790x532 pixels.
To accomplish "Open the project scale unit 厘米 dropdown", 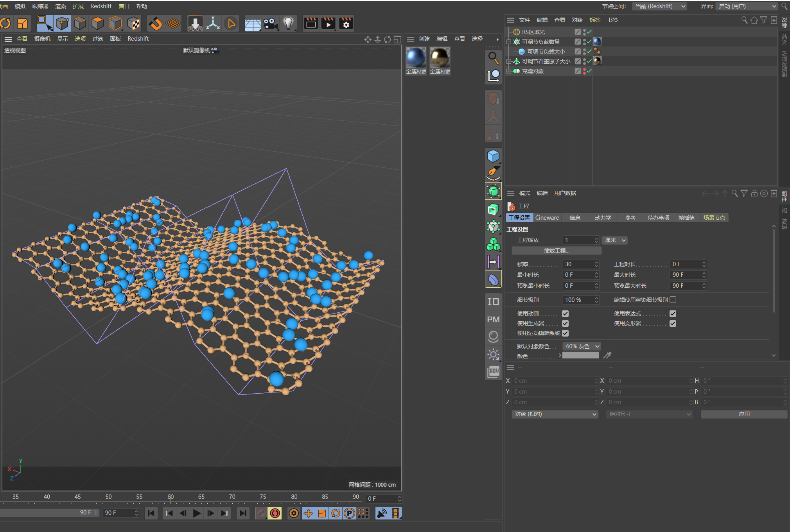I will tap(615, 240).
